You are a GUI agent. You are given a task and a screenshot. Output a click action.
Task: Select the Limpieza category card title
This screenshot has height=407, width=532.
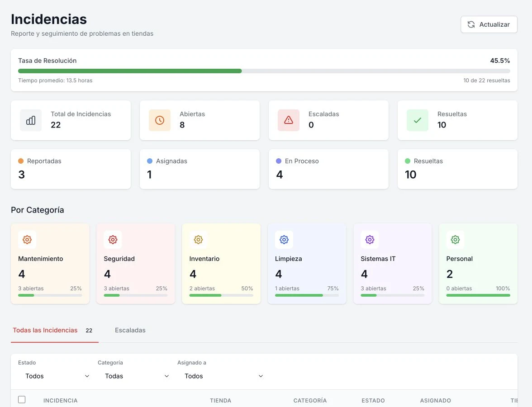pos(289,259)
